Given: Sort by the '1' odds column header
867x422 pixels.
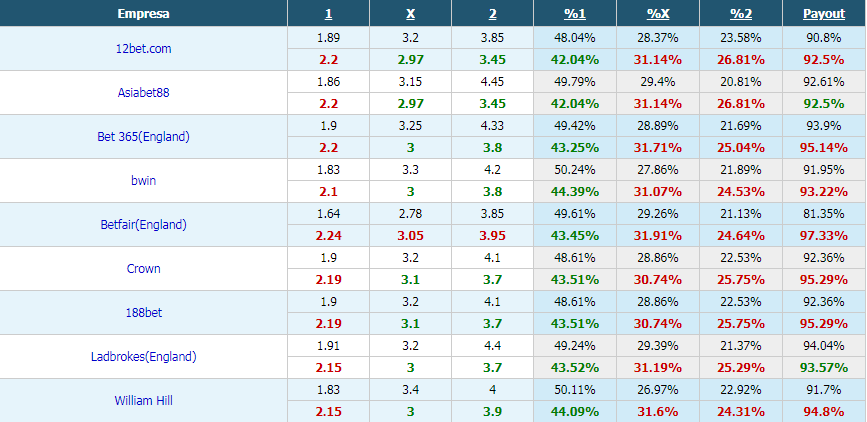Looking at the screenshot, I should [328, 14].
